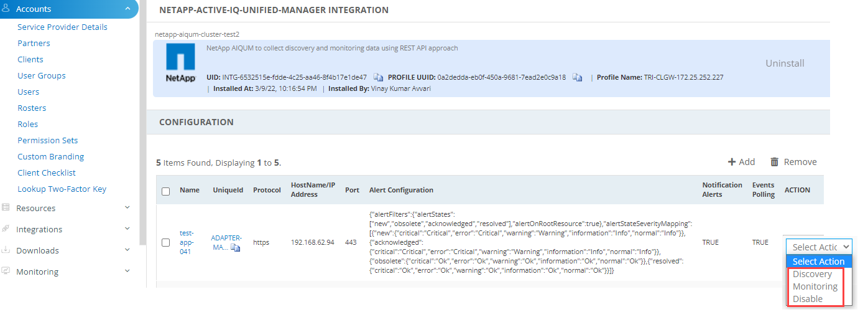The image size is (868, 312).
Task: Click the Alert Configuration column header
Action: pyautogui.click(x=401, y=190)
